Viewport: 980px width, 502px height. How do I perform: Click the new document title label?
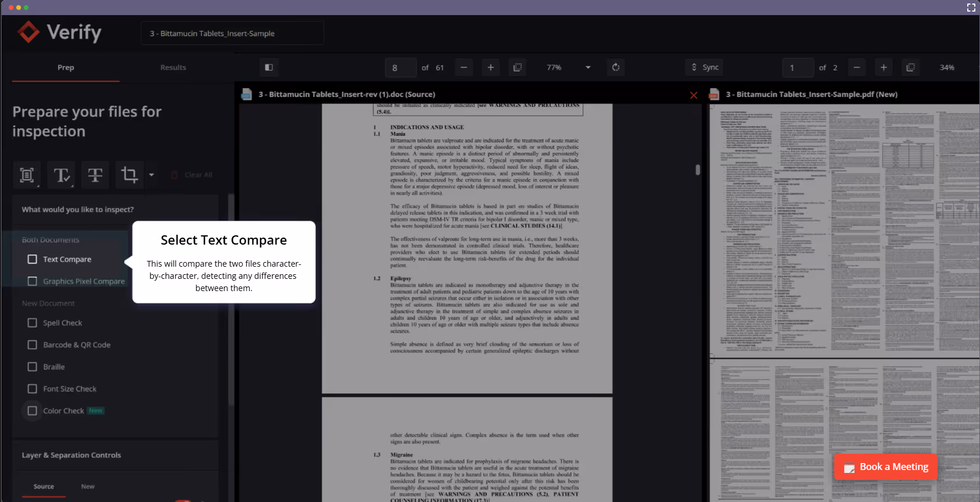812,94
